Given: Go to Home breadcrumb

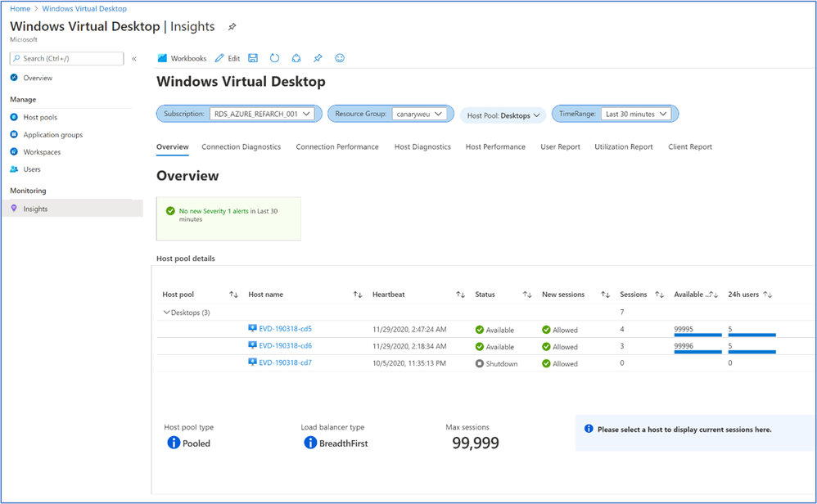Looking at the screenshot, I should pyautogui.click(x=20, y=9).
